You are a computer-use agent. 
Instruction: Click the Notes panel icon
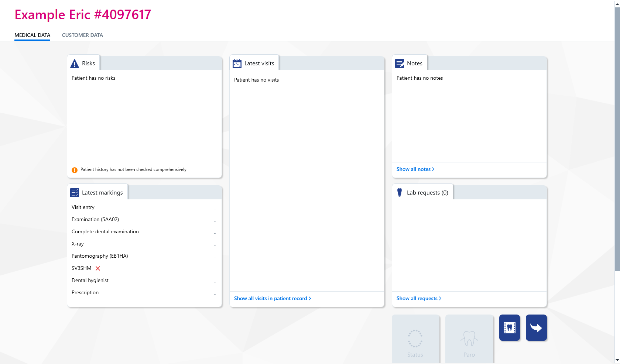coord(400,63)
